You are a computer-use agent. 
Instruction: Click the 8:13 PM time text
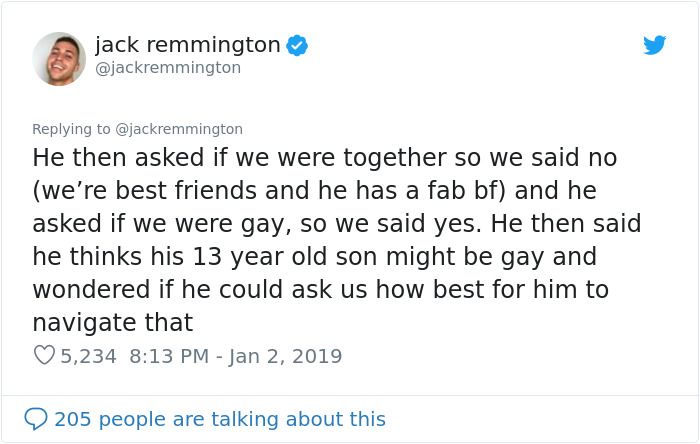click(x=169, y=355)
